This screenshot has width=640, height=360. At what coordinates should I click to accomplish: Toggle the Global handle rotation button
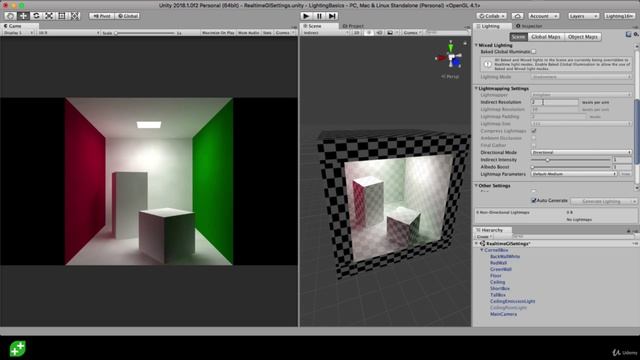pyautogui.click(x=128, y=16)
